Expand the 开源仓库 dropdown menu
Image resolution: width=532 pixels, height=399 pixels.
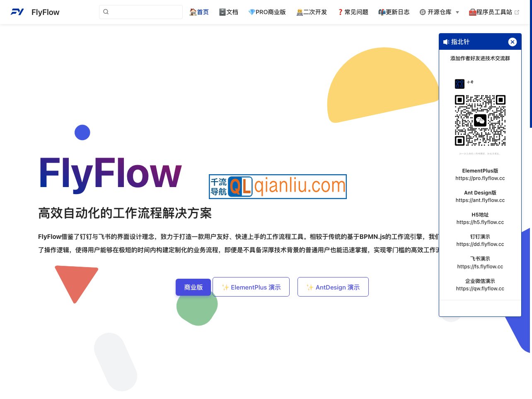[x=457, y=12]
